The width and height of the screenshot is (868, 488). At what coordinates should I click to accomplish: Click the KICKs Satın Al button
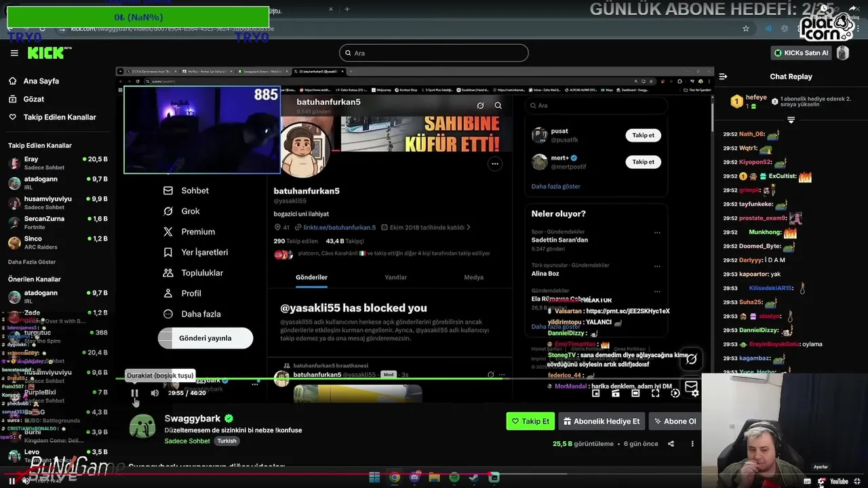pyautogui.click(x=801, y=53)
